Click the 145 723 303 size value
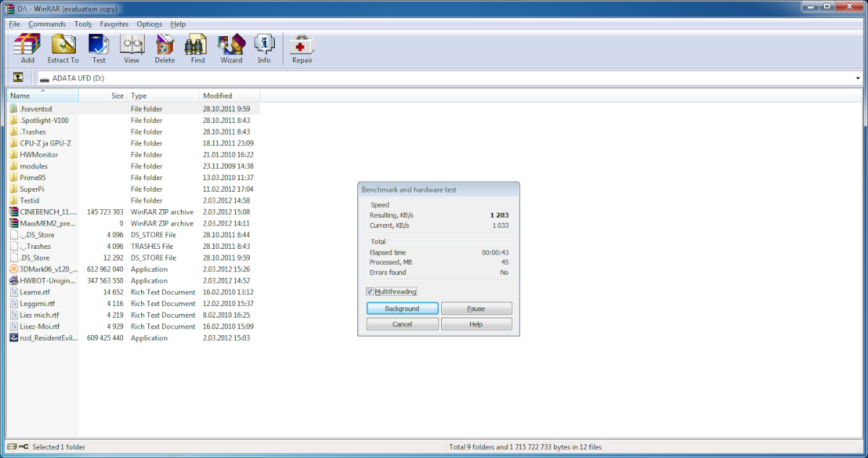868x458 pixels. [x=105, y=212]
